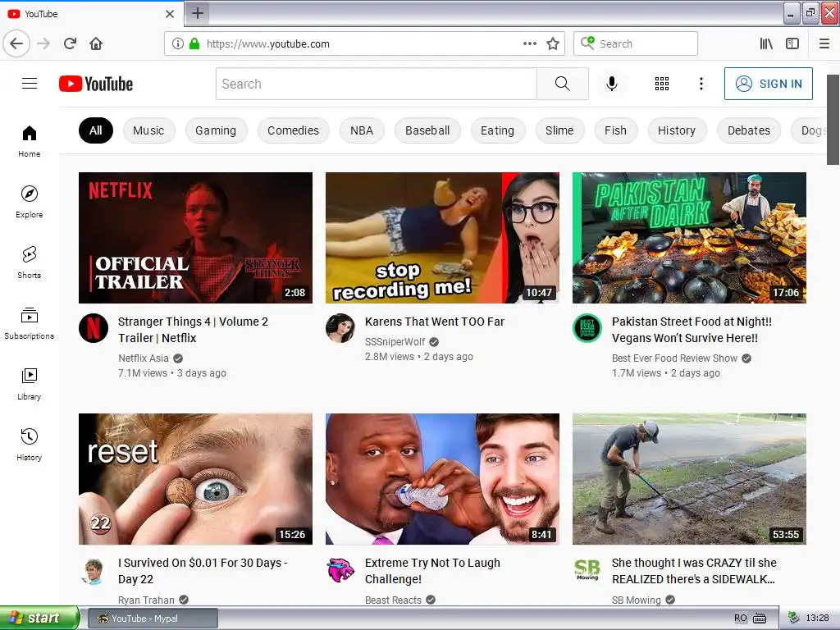Viewport: 840px width, 630px height.
Task: Click the SB Mowing channel name
Action: [x=636, y=600]
